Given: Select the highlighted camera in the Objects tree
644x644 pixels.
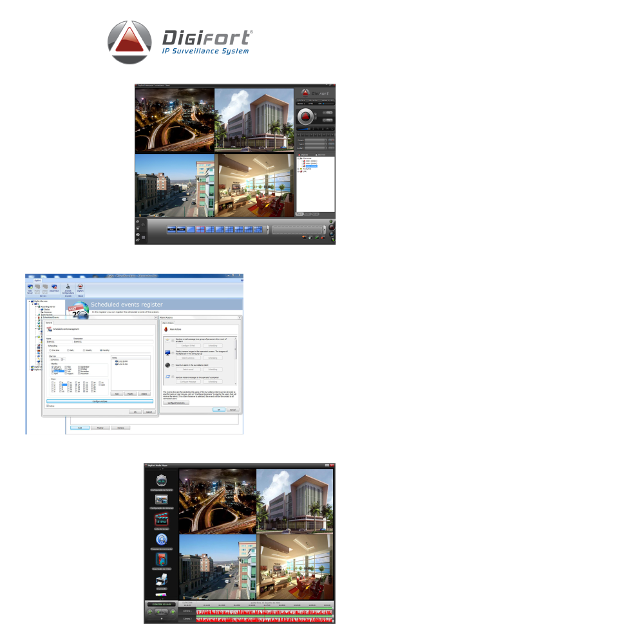Looking at the screenshot, I should coord(312,166).
